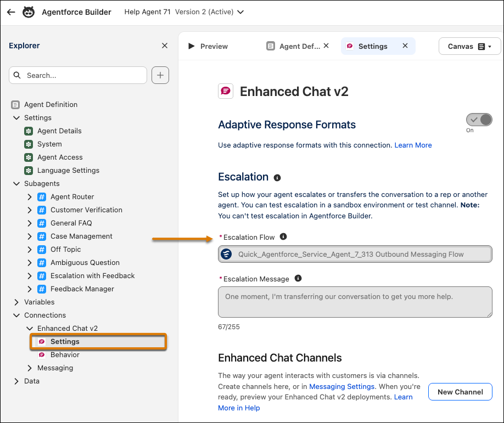
Task: Expand the Variables section
Action: [16, 302]
